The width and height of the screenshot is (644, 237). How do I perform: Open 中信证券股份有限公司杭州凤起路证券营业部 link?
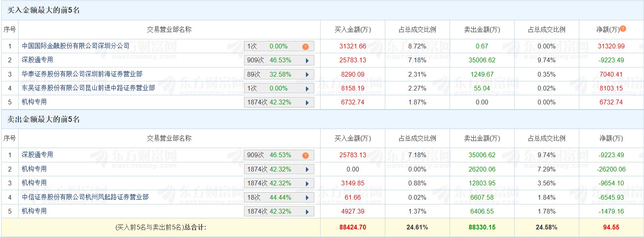[x=85, y=197]
